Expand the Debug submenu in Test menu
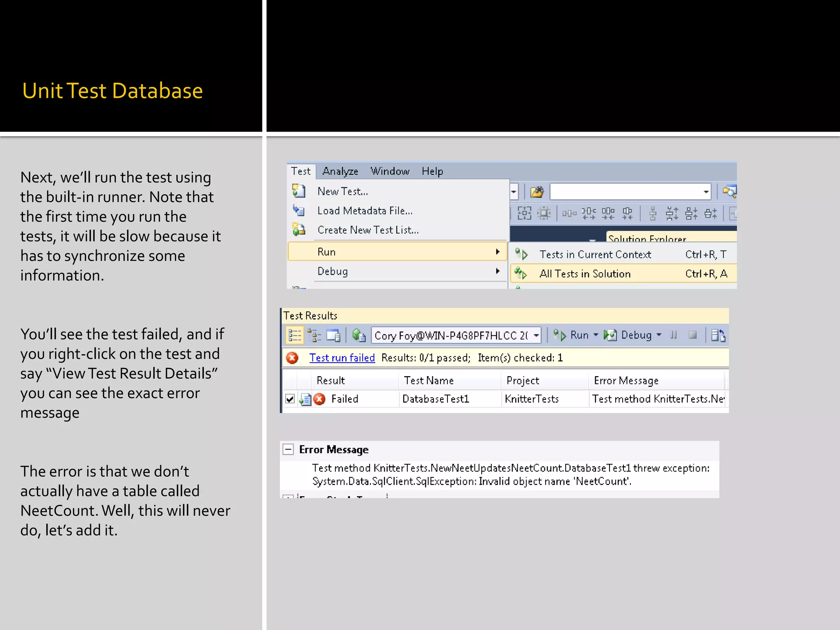 tap(397, 271)
